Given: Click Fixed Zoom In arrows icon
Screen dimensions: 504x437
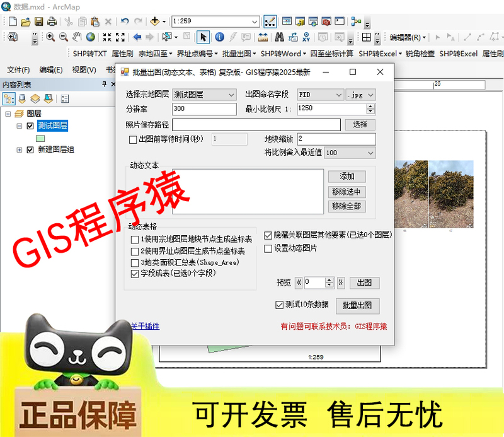Looking at the screenshot, I should (x=107, y=37).
